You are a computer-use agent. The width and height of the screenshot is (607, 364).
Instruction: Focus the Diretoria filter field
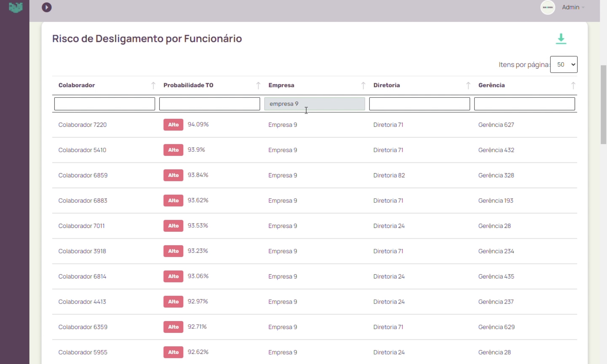point(419,104)
